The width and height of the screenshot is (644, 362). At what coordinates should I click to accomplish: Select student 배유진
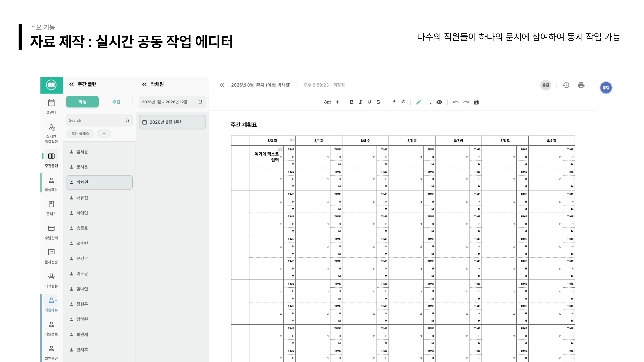[x=99, y=198]
